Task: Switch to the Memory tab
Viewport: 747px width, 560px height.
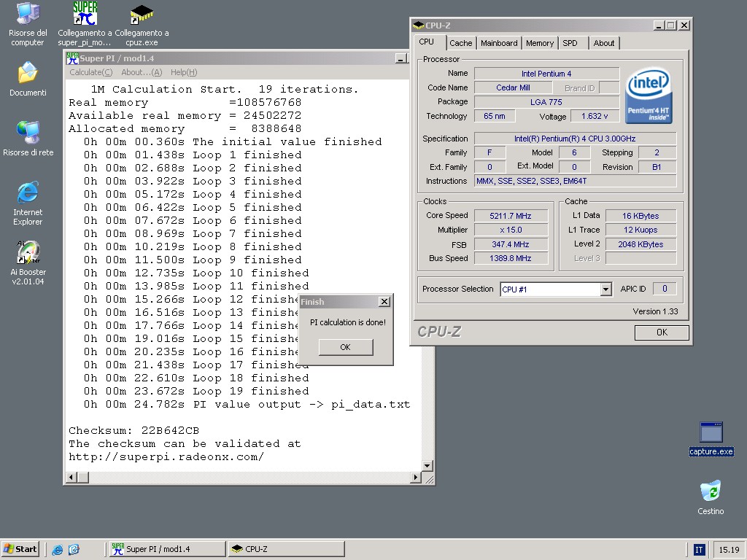Action: [x=540, y=43]
